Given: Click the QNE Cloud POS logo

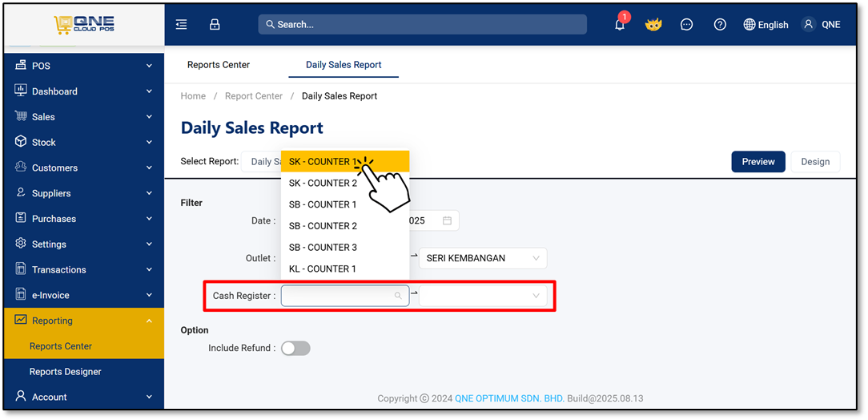Looking at the screenshot, I should pyautogui.click(x=84, y=24).
